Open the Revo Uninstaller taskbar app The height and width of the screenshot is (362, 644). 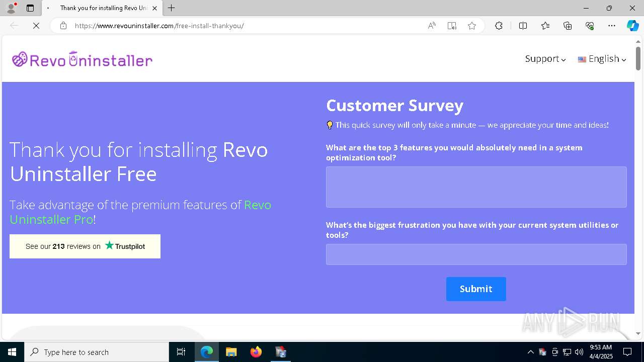tap(280, 352)
